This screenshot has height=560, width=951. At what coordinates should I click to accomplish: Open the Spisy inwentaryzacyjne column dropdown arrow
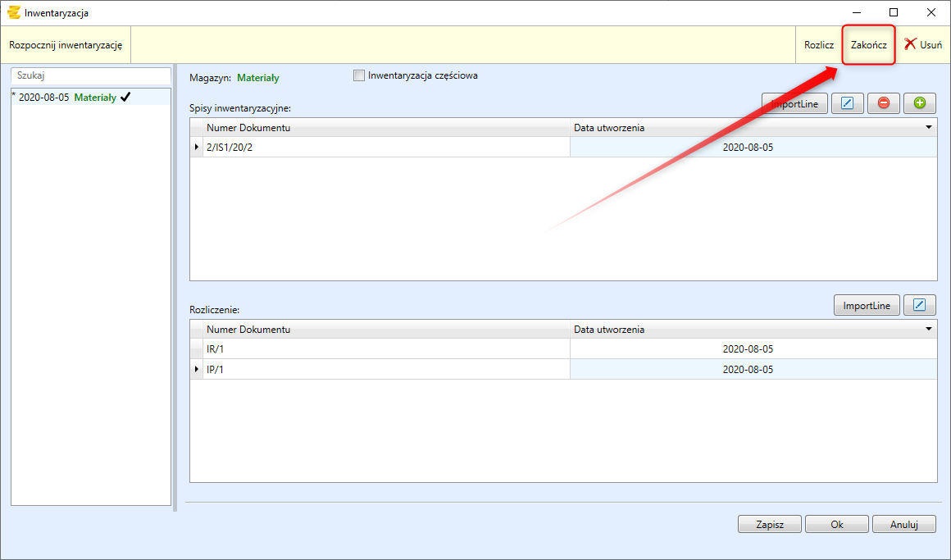coord(929,128)
